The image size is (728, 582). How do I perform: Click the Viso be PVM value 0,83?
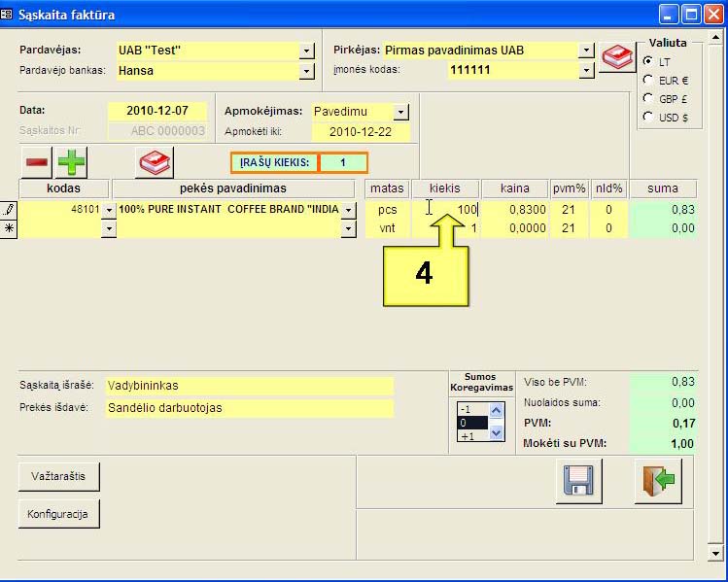(663, 382)
